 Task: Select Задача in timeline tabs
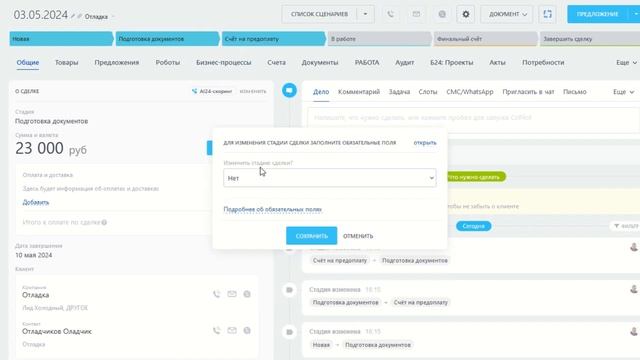click(399, 92)
